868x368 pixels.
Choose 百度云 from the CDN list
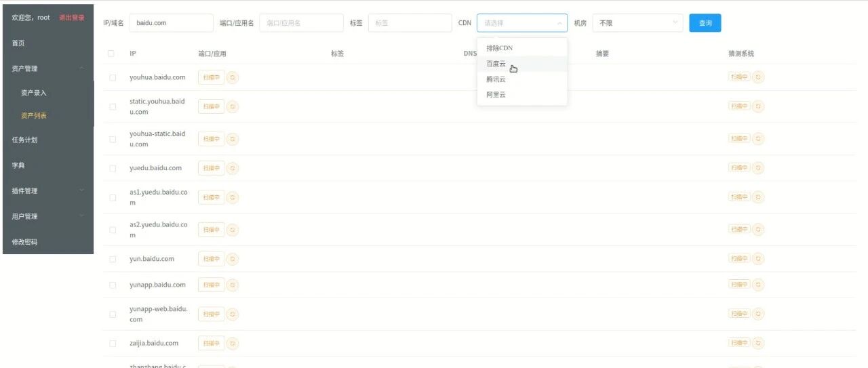(x=522, y=64)
